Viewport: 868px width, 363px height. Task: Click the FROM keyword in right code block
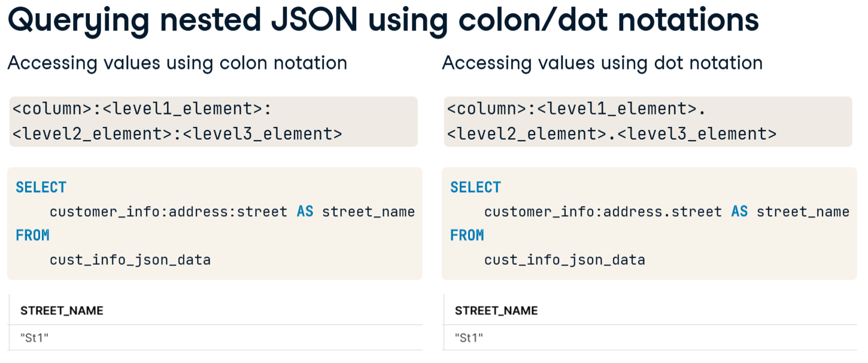coord(467,235)
